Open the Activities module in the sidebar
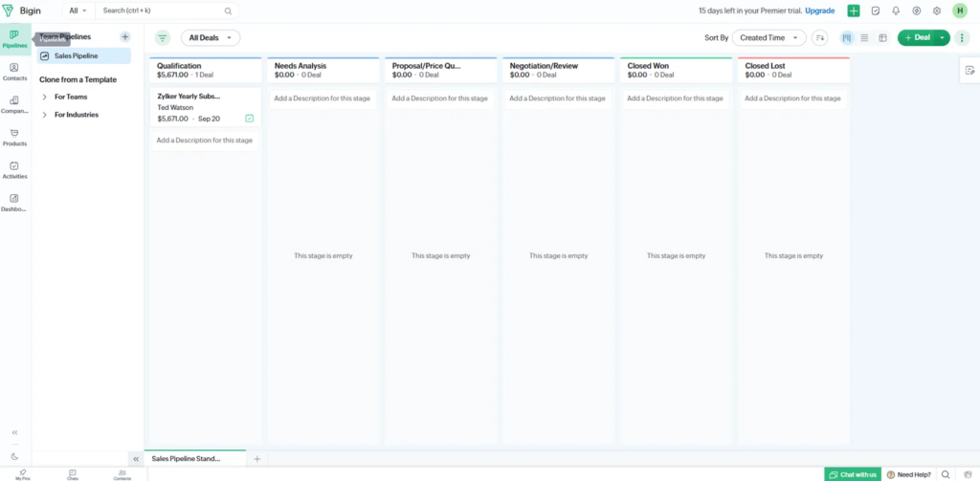The height and width of the screenshot is (481, 980). tap(14, 170)
